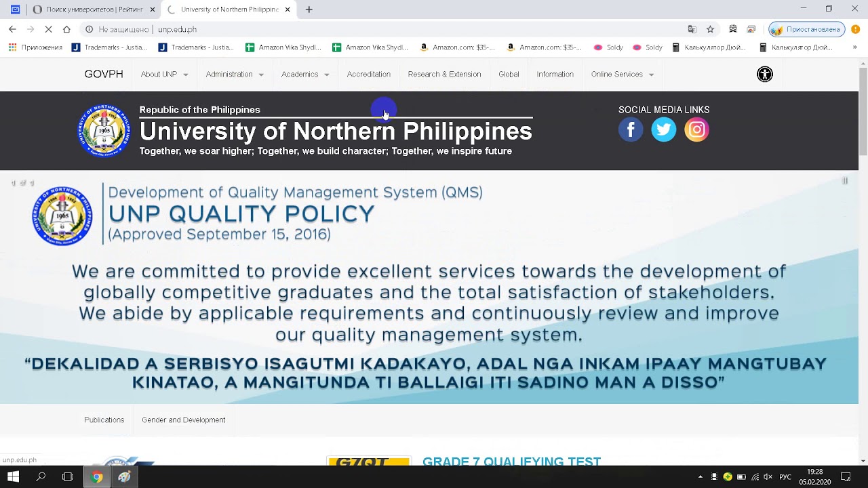Click the UNP Quality Policy banner slide
The height and width of the screenshot is (488, 868).
click(x=429, y=287)
